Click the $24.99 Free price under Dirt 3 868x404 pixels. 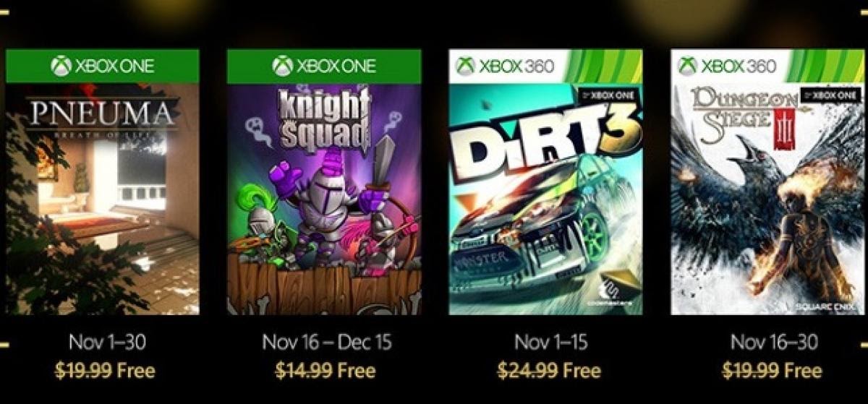click(550, 371)
